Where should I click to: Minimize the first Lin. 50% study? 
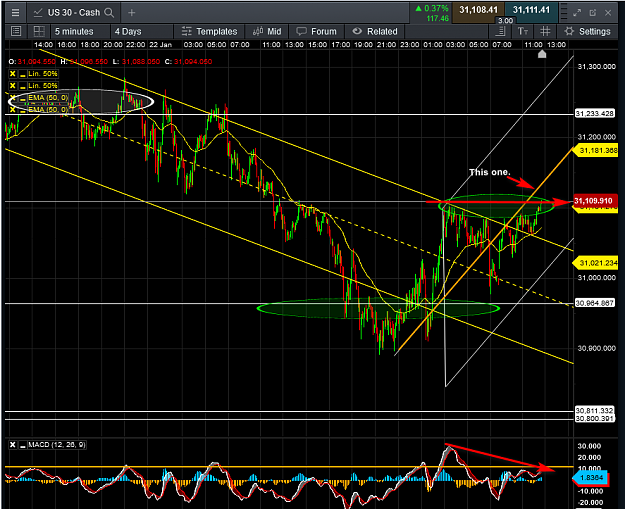click(x=22, y=74)
